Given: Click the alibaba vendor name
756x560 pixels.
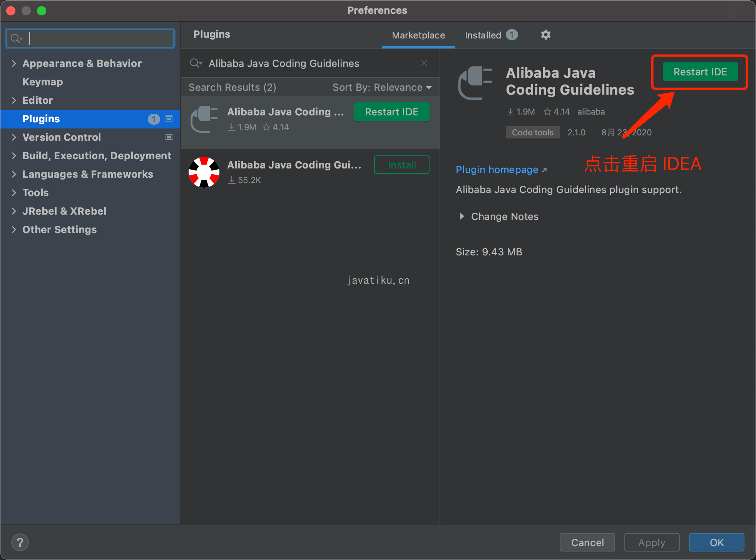Looking at the screenshot, I should click(591, 112).
